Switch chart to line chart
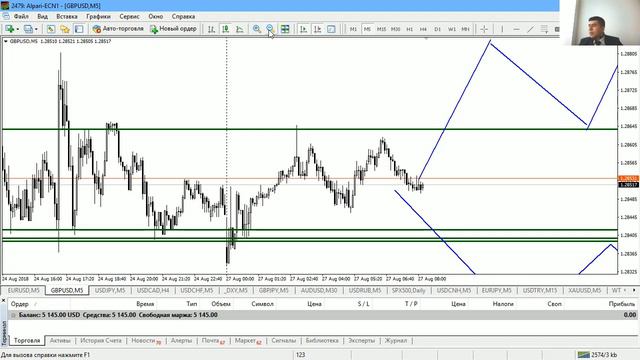640x360 pixels. point(240,29)
